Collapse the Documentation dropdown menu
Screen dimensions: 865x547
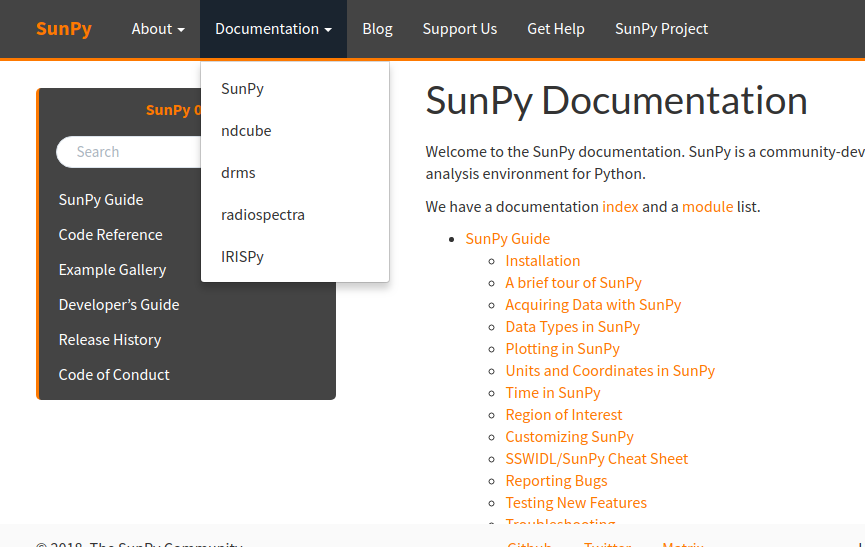[273, 29]
